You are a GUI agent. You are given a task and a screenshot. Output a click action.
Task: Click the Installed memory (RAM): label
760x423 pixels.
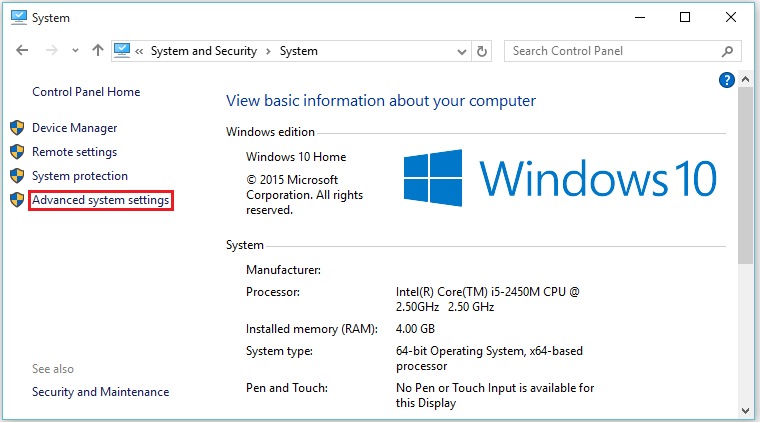pos(312,329)
